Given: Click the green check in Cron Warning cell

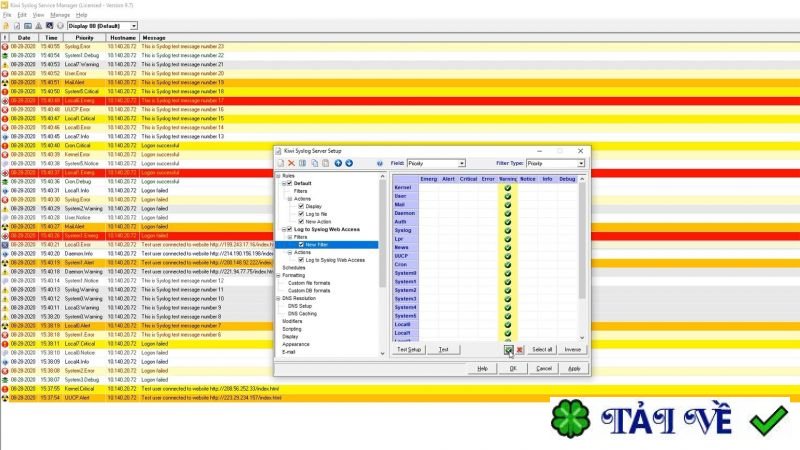Looking at the screenshot, I should 508,264.
